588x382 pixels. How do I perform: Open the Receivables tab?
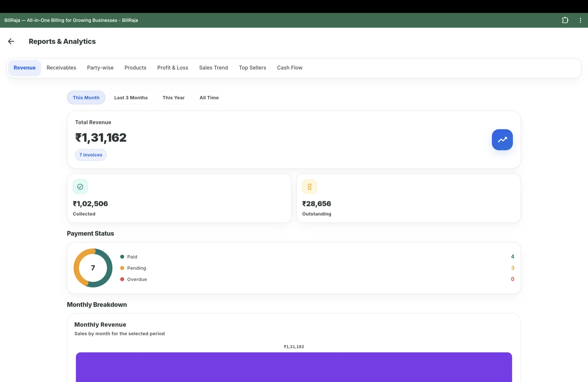click(61, 68)
